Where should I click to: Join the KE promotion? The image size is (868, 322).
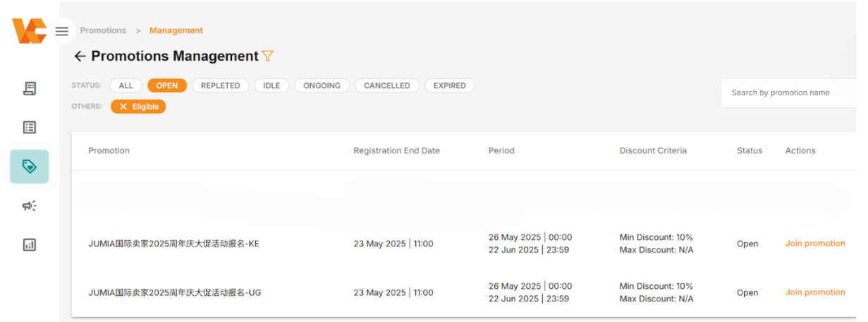click(x=815, y=244)
